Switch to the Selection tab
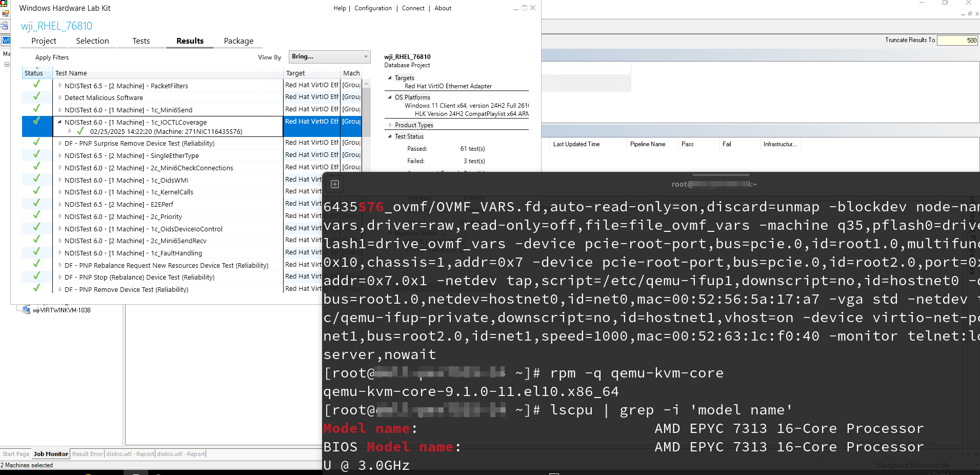Screen dimensions: 980x475 point(92,41)
